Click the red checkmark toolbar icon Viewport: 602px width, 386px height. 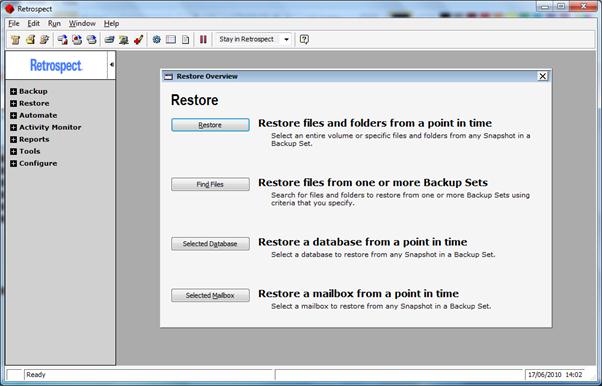point(139,39)
